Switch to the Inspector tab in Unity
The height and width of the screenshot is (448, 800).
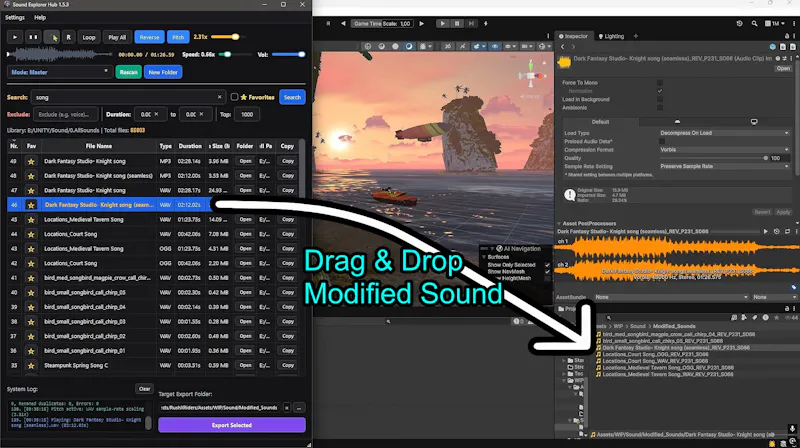tap(573, 36)
